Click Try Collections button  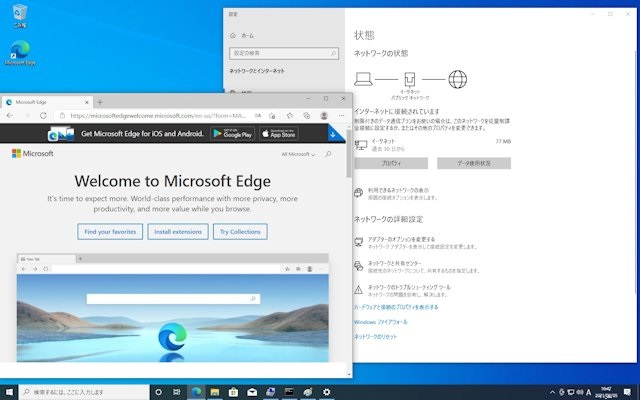(240, 231)
